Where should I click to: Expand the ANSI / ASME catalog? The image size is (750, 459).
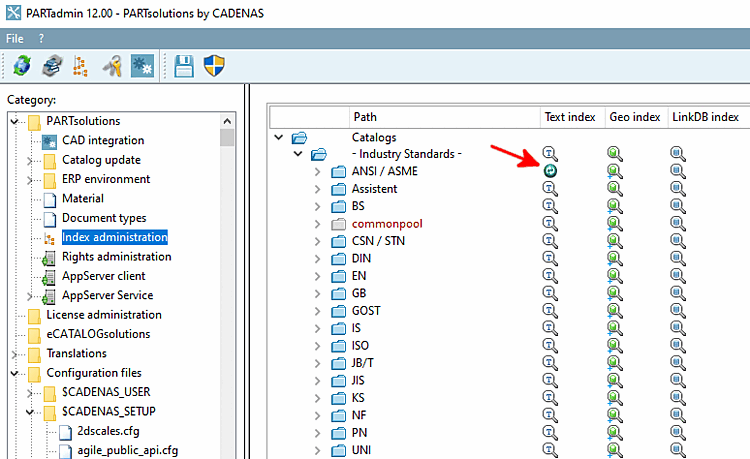click(317, 171)
